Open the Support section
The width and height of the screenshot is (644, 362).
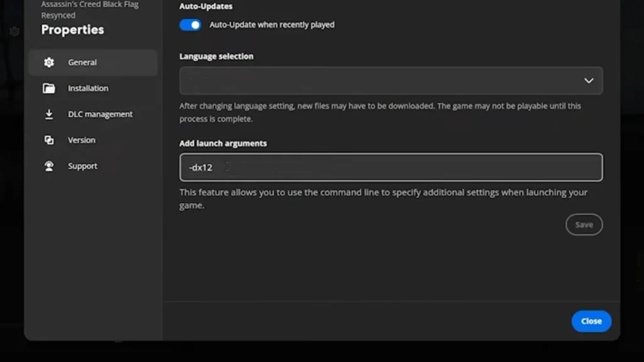93,166
